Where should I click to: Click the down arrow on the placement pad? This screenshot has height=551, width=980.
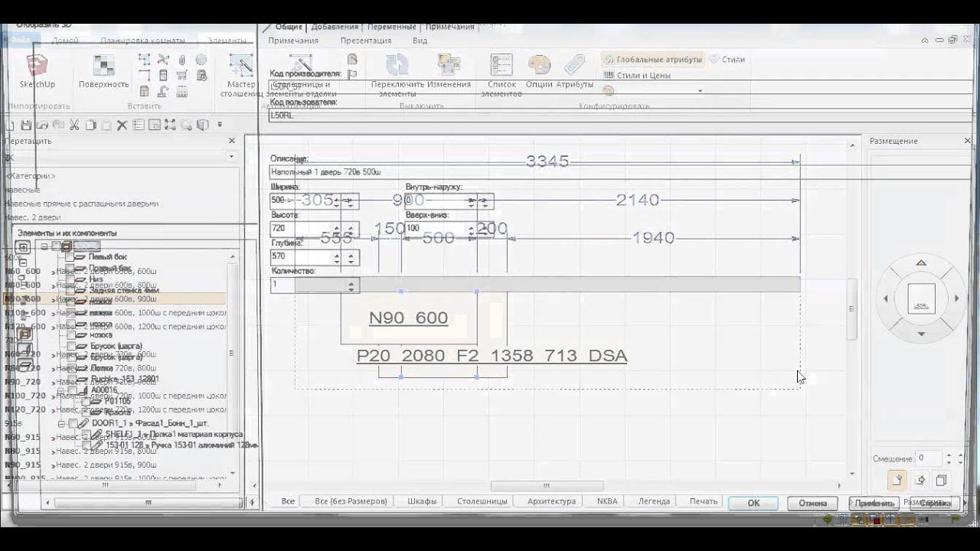coord(921,334)
